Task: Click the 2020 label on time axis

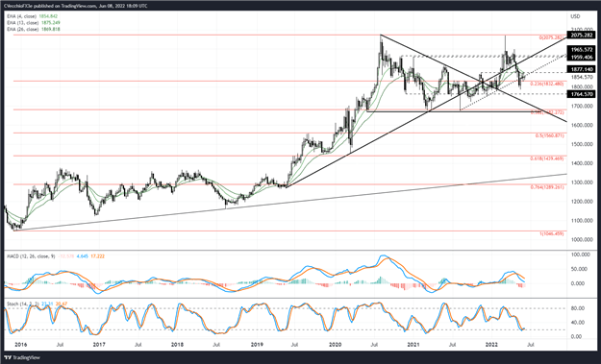Action: pos(335,345)
